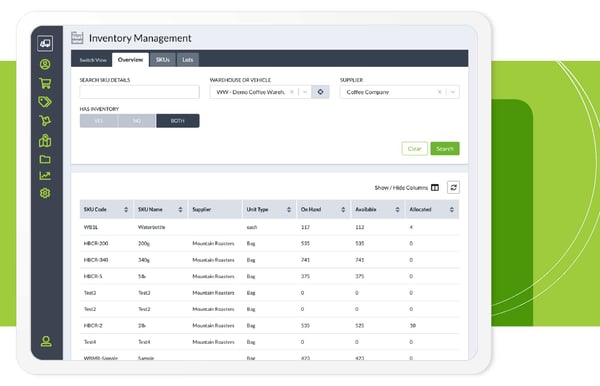Click Mountain Roasters in the HBCR-200 row
This screenshot has width=600, height=386.
(213, 243)
